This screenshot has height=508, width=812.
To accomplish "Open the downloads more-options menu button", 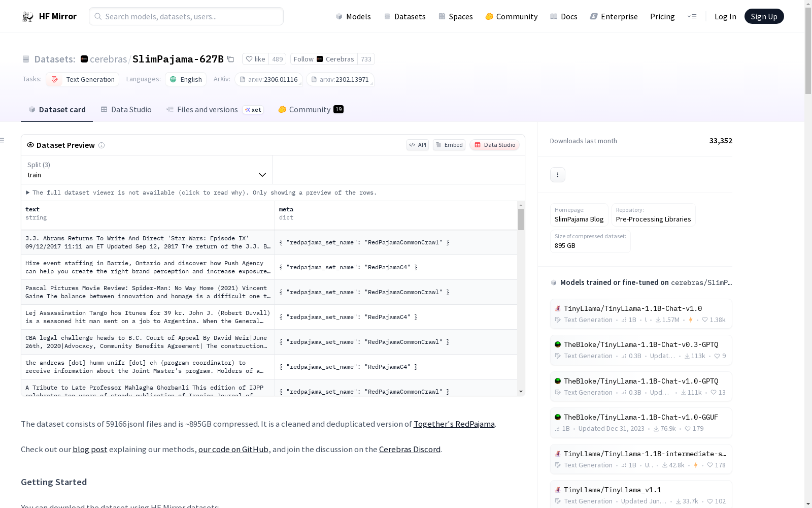I will 558,175.
